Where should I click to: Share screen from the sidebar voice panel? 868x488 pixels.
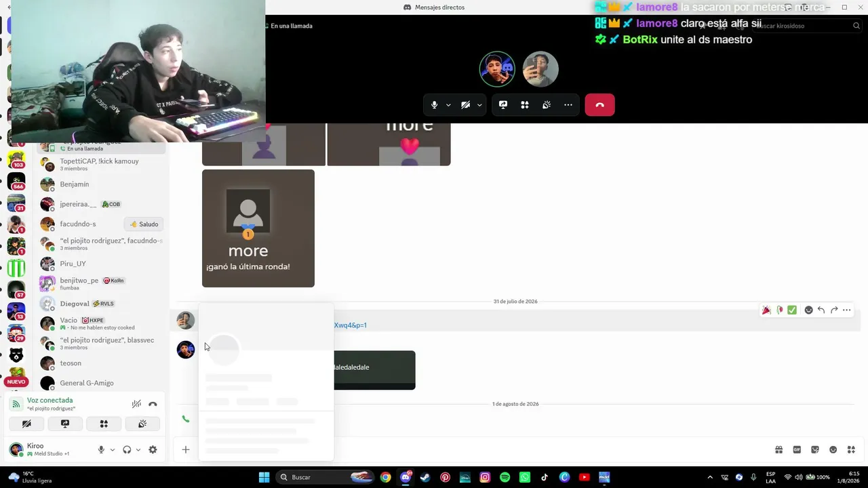point(65,424)
